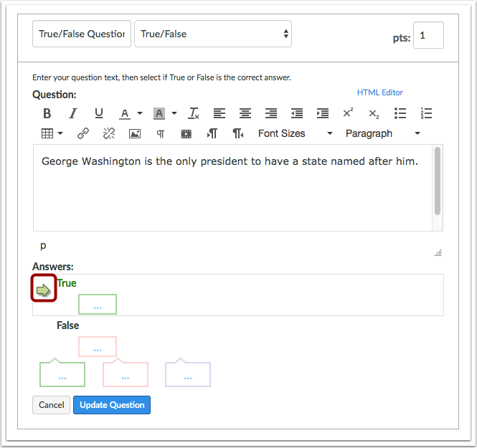Select the True answer text
Image resolution: width=477 pixels, height=448 pixels.
[x=67, y=283]
